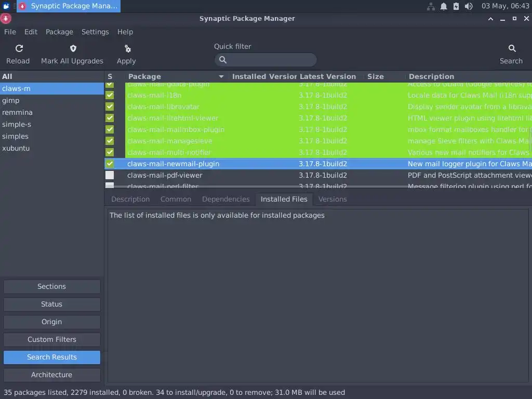Select the 'xubuntu' search history entry
This screenshot has width=532, height=399.
(51, 148)
